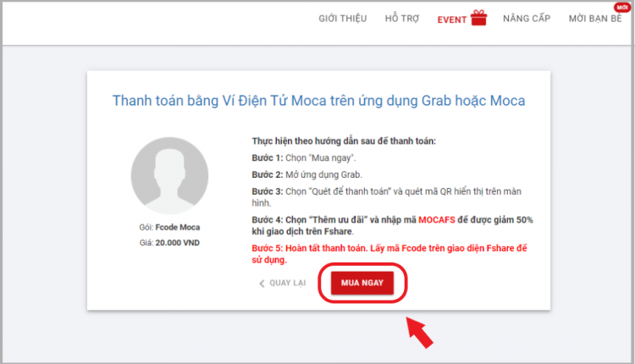Click the Fcode Moca package name
635x364 pixels.
click(178, 227)
